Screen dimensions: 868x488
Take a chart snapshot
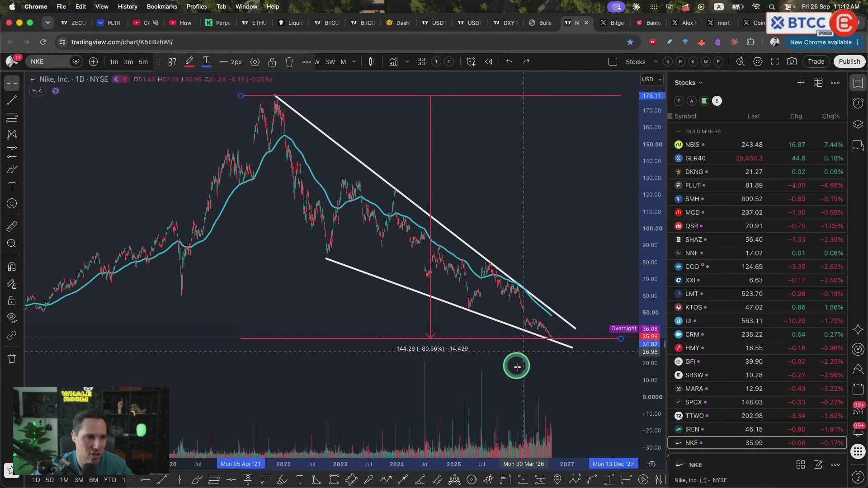[x=792, y=62]
